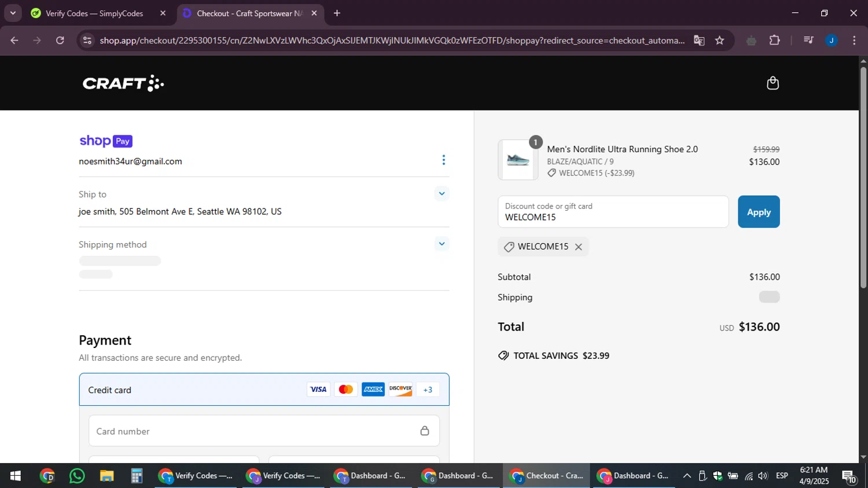Open the shopping bag cart icon

click(x=773, y=83)
